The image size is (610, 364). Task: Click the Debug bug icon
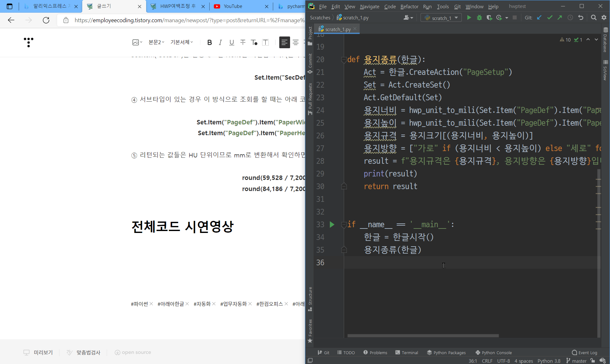tap(479, 18)
